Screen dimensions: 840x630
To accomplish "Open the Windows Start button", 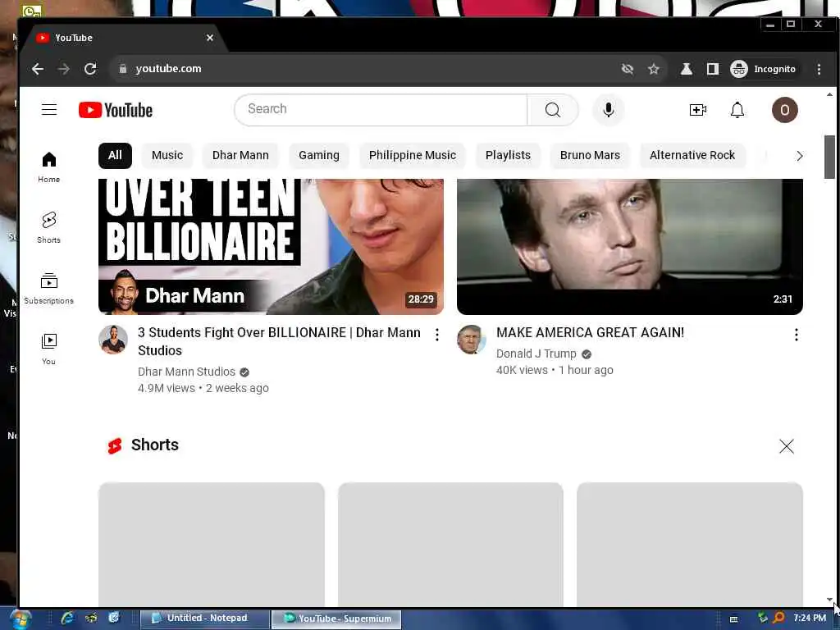I will click(20, 619).
